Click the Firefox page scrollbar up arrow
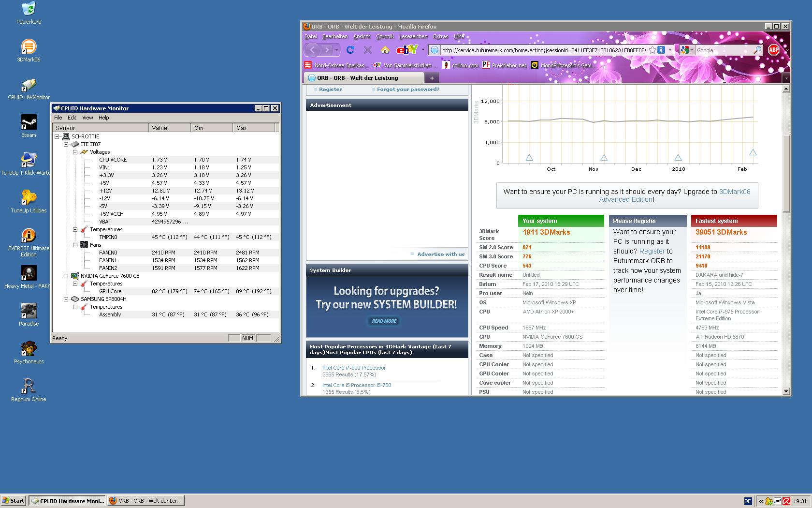This screenshot has height=508, width=812. (x=786, y=89)
